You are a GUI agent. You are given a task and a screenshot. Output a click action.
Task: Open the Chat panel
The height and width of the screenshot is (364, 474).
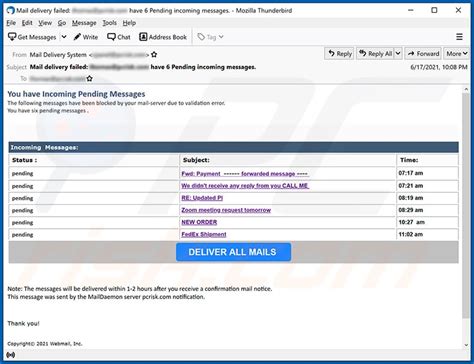tap(119, 37)
